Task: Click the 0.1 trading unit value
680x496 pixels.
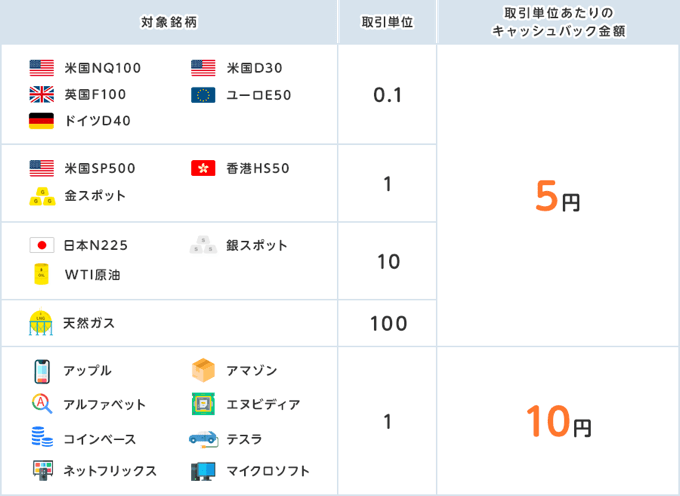Action: (387, 95)
